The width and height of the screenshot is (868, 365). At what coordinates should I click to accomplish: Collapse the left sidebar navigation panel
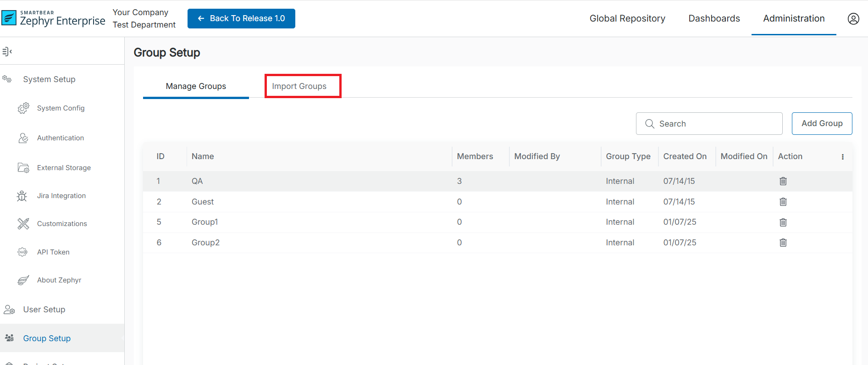tap(7, 51)
